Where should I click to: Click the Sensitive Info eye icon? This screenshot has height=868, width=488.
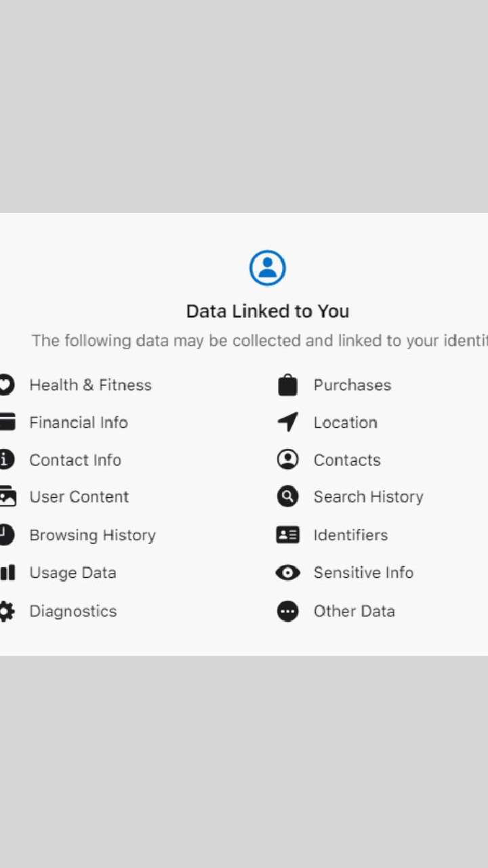(288, 573)
